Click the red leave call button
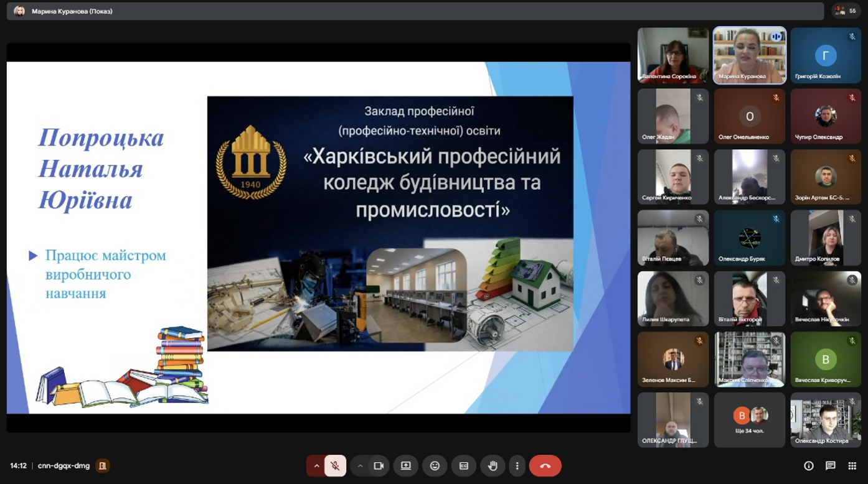This screenshot has width=868, height=484. (x=545, y=466)
